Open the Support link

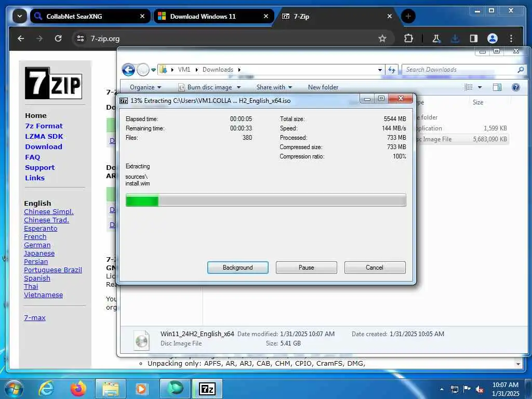click(39, 168)
